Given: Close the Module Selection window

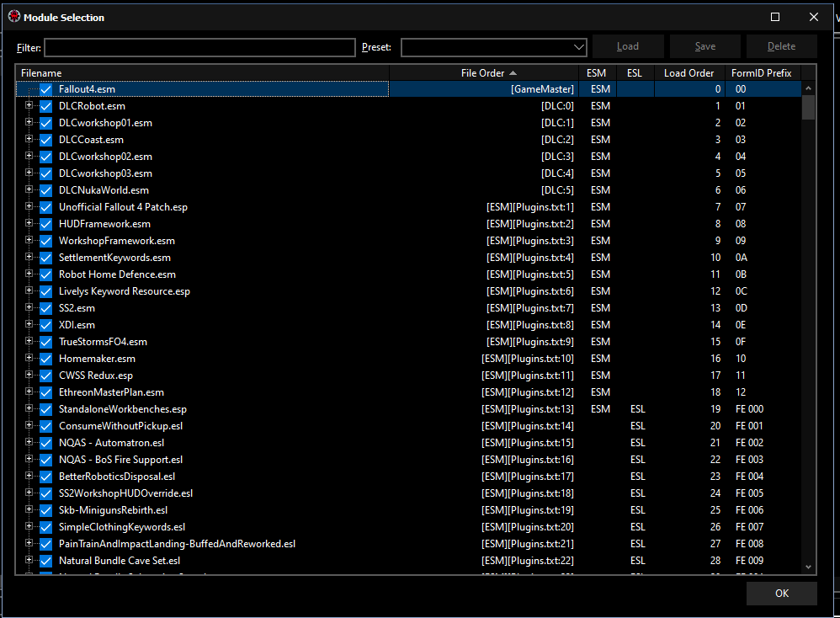Looking at the screenshot, I should (814, 17).
